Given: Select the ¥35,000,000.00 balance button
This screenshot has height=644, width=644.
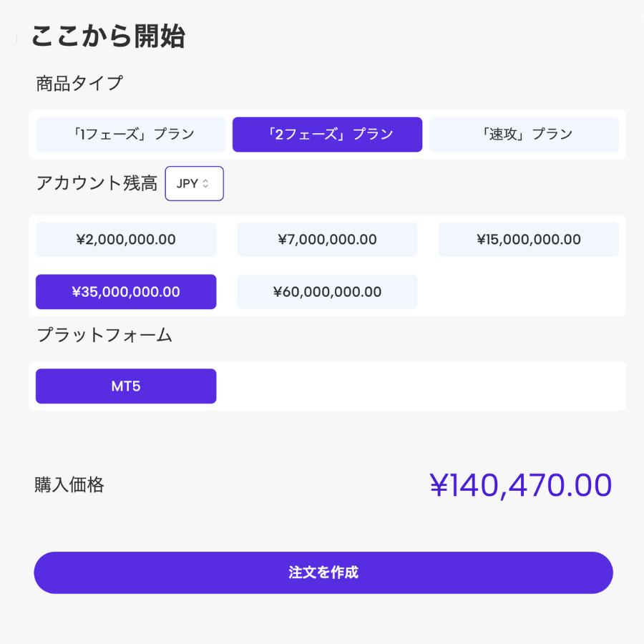Looking at the screenshot, I should (126, 292).
